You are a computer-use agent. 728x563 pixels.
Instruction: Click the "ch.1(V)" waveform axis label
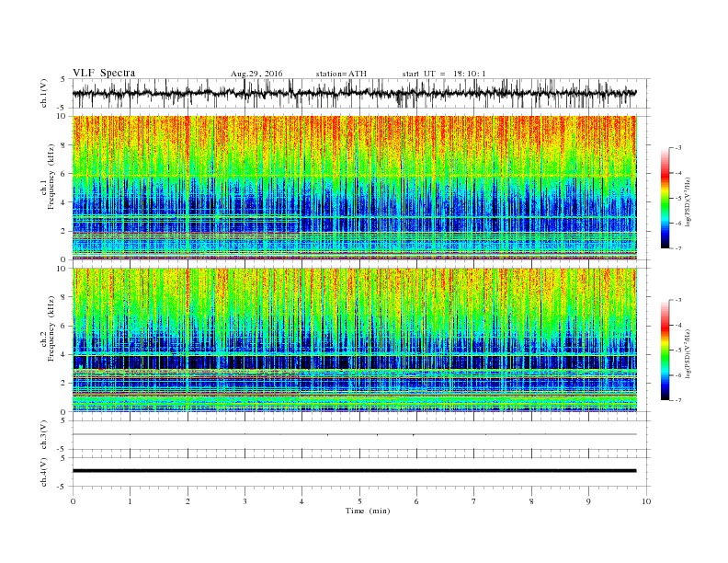coord(44,93)
